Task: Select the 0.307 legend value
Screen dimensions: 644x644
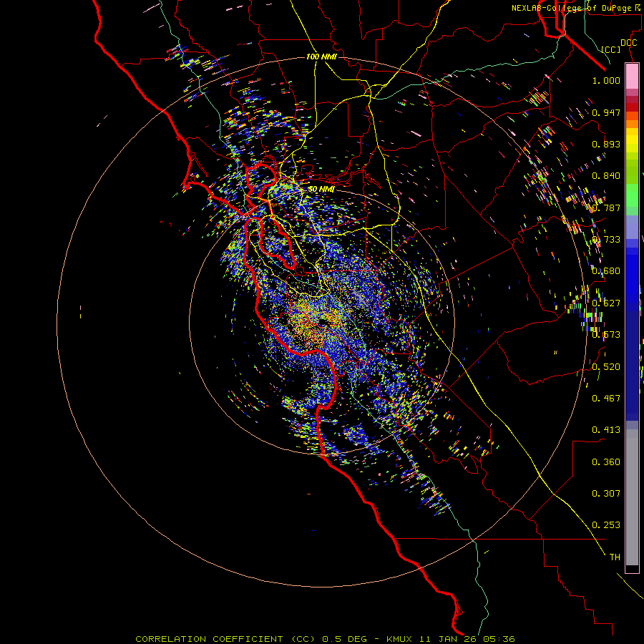Action: (606, 494)
